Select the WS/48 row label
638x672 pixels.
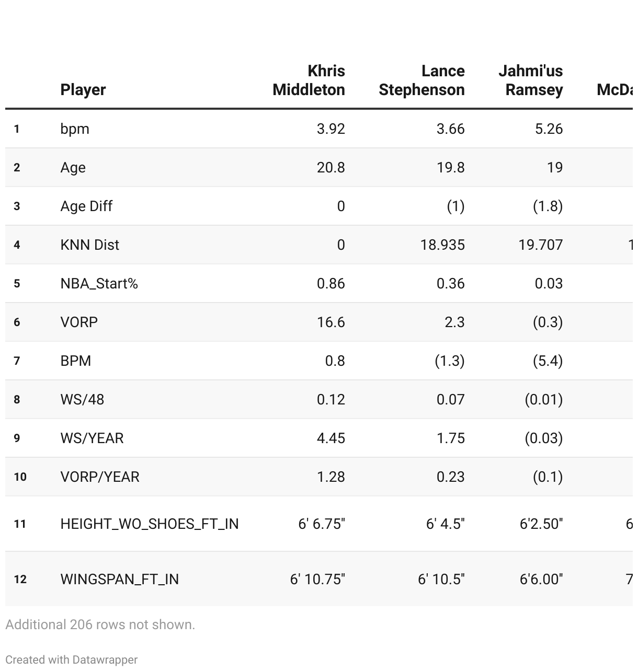pyautogui.click(x=82, y=400)
